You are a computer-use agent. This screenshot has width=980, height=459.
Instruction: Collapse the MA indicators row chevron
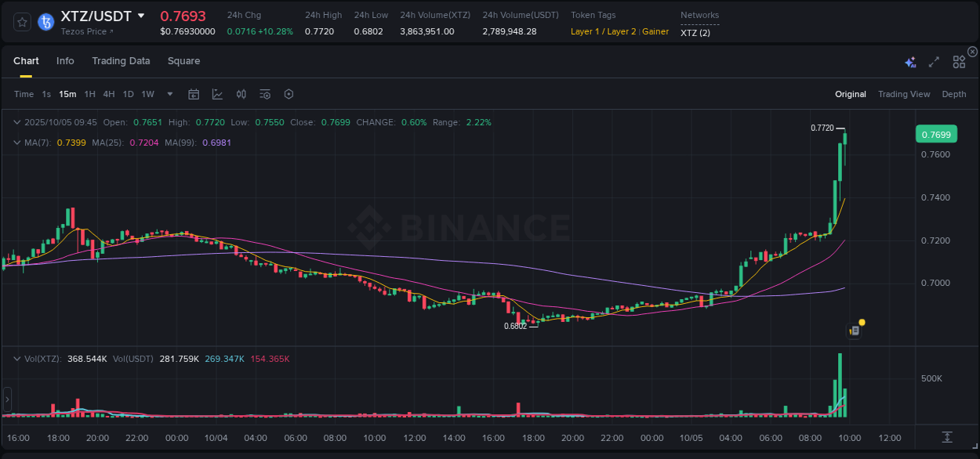(16, 143)
